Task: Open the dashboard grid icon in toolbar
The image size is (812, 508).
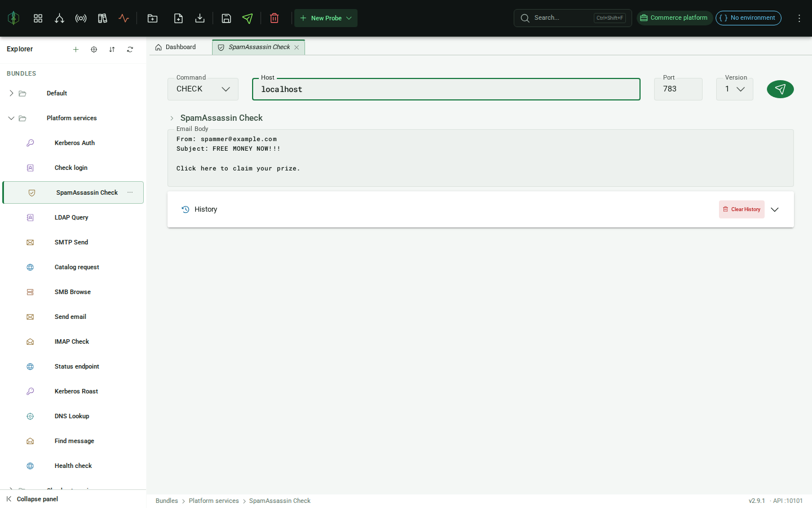Action: tap(38, 18)
